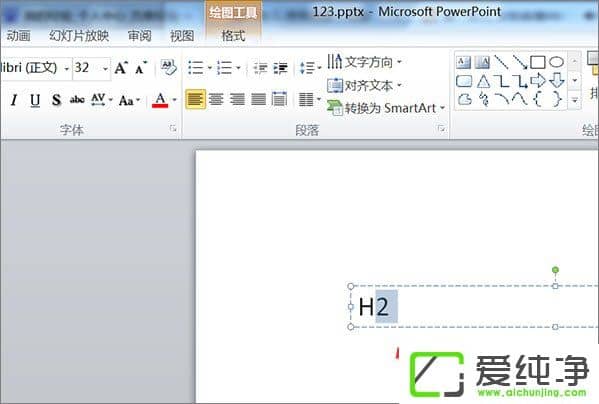Screen dimensions: 599x404
Task: Clear all formatting with eraser icon
Action: tap(168, 68)
